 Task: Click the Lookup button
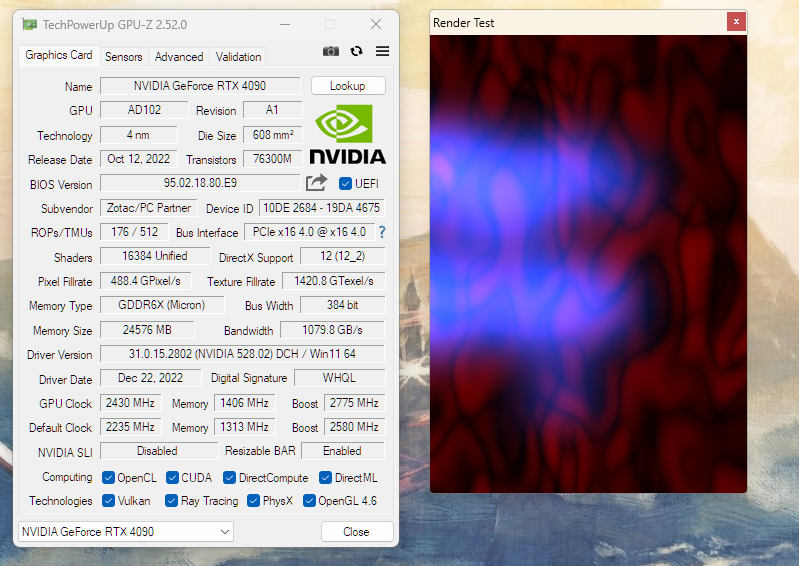point(348,86)
